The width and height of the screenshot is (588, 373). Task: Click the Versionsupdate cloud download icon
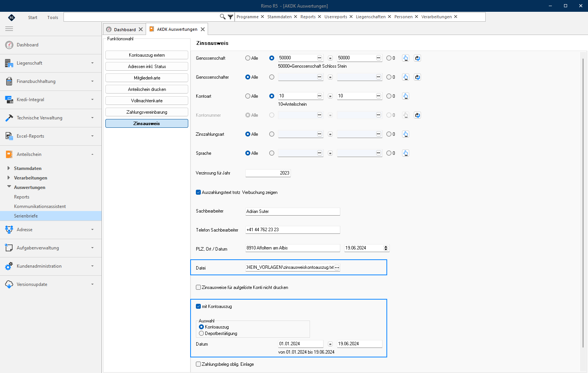(9, 284)
